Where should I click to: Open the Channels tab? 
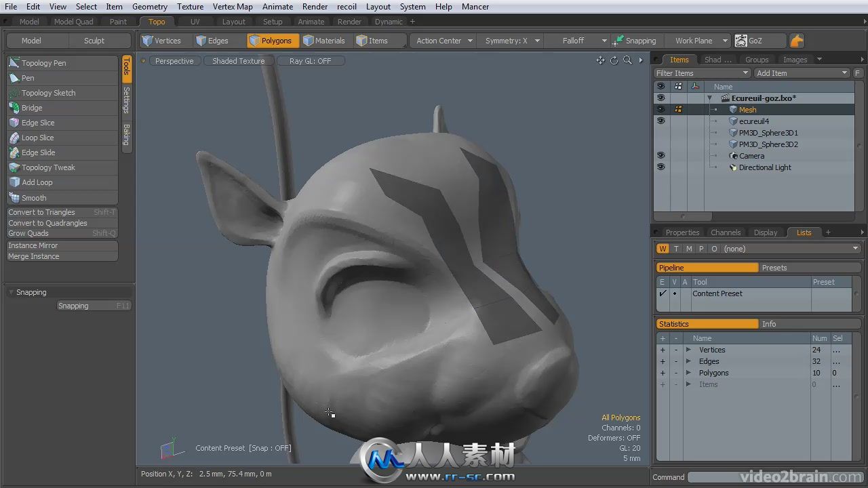[x=726, y=232]
